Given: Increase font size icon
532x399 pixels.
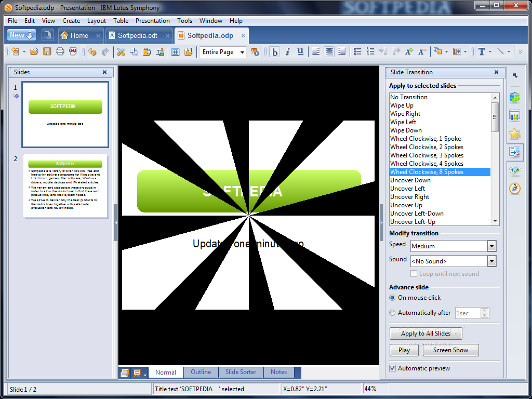Looking at the screenshot, I should (x=409, y=51).
